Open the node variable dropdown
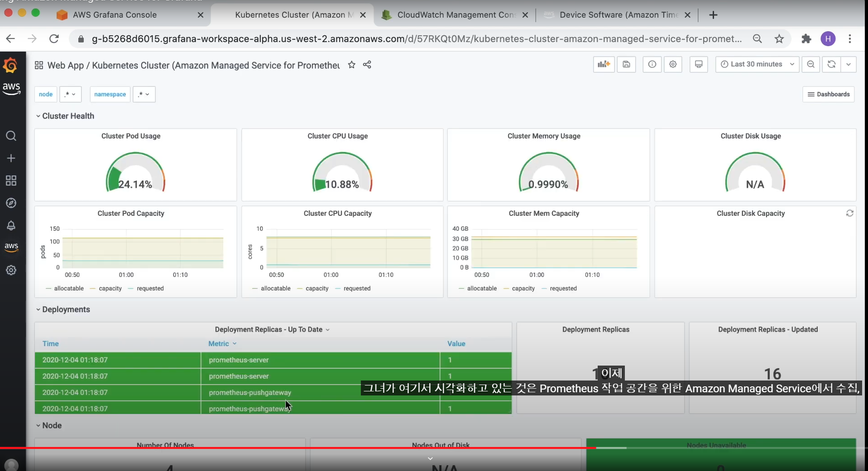Screen dimensions: 868x471 click(70, 94)
